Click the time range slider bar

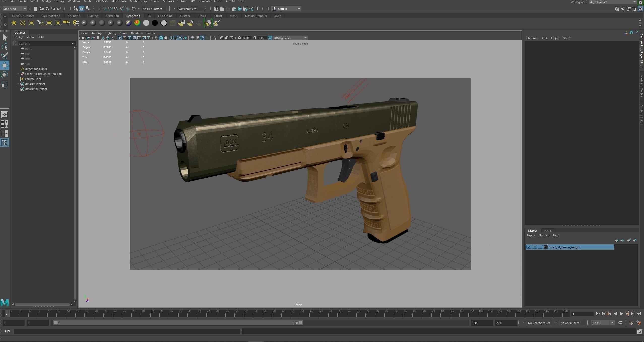tap(178, 323)
